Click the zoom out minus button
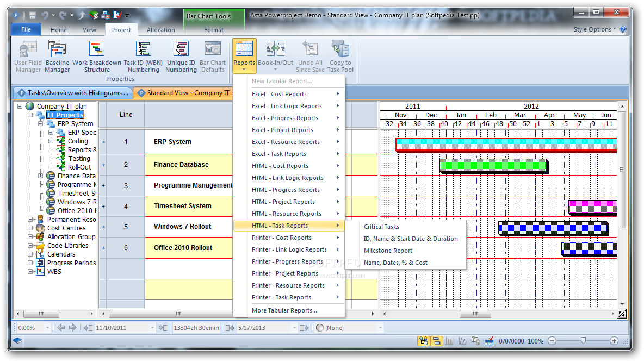 pyautogui.click(x=553, y=341)
